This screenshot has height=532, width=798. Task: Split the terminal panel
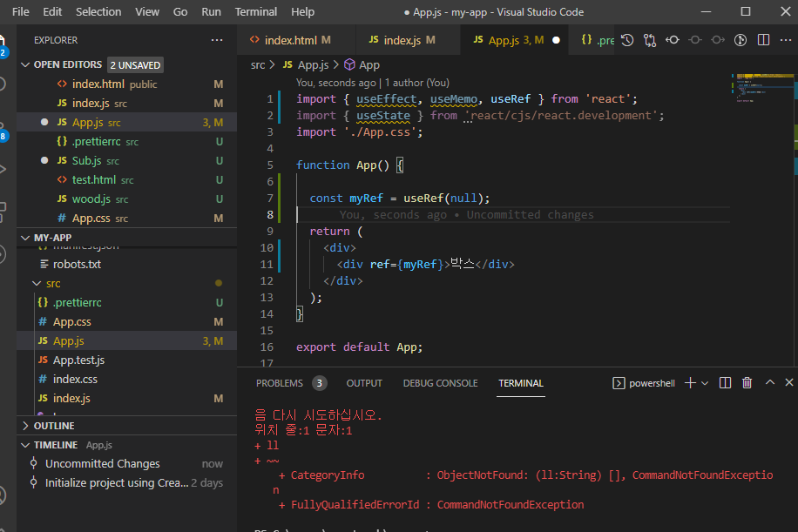[725, 383]
